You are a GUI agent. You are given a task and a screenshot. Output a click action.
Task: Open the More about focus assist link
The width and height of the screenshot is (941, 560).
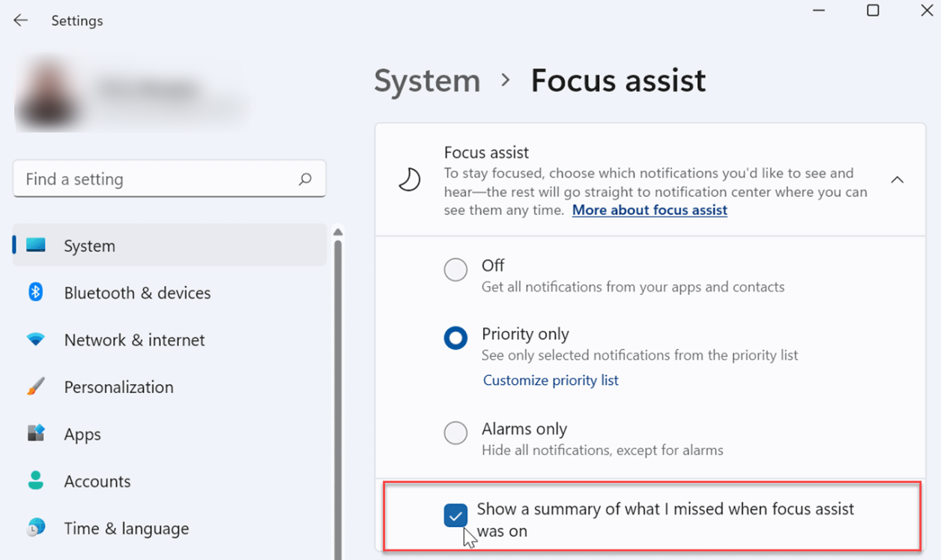[x=649, y=210]
